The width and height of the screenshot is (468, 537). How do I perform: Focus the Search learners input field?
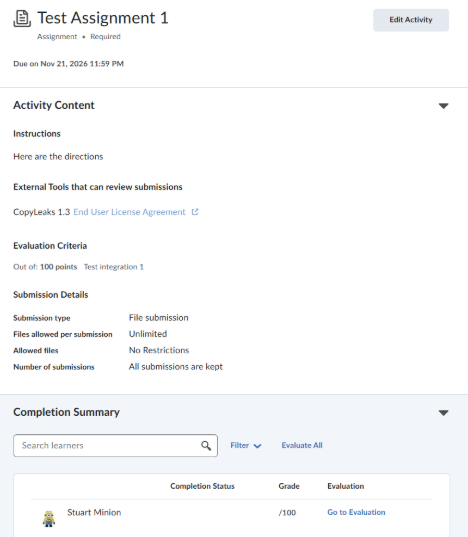(115, 446)
